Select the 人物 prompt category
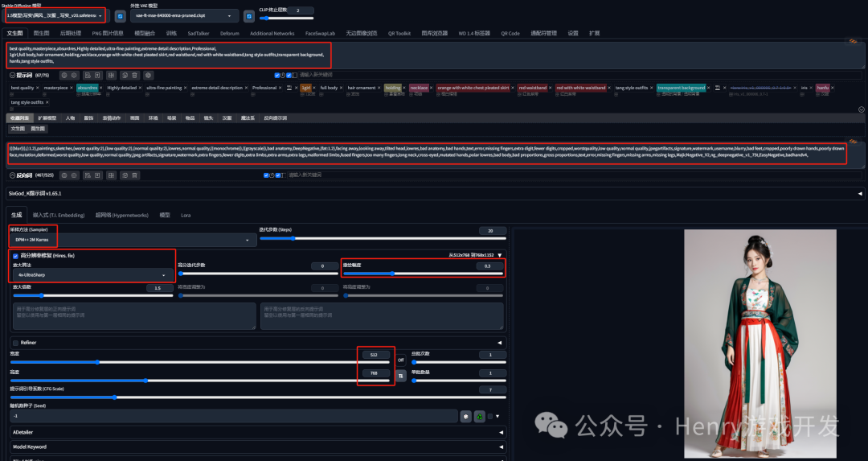The height and width of the screenshot is (461, 868). [x=70, y=118]
